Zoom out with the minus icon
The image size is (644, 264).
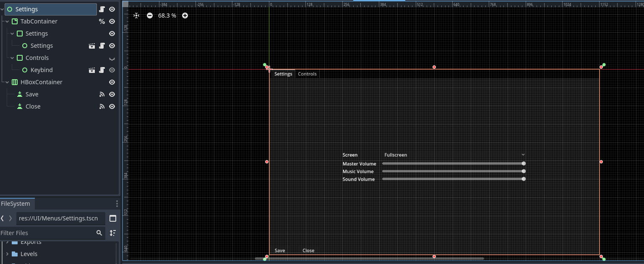click(x=150, y=16)
